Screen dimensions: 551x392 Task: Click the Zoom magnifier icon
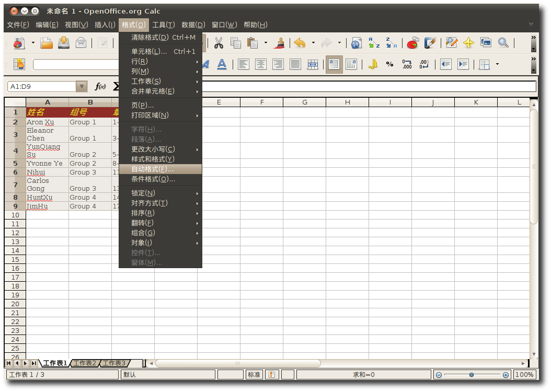(503, 43)
